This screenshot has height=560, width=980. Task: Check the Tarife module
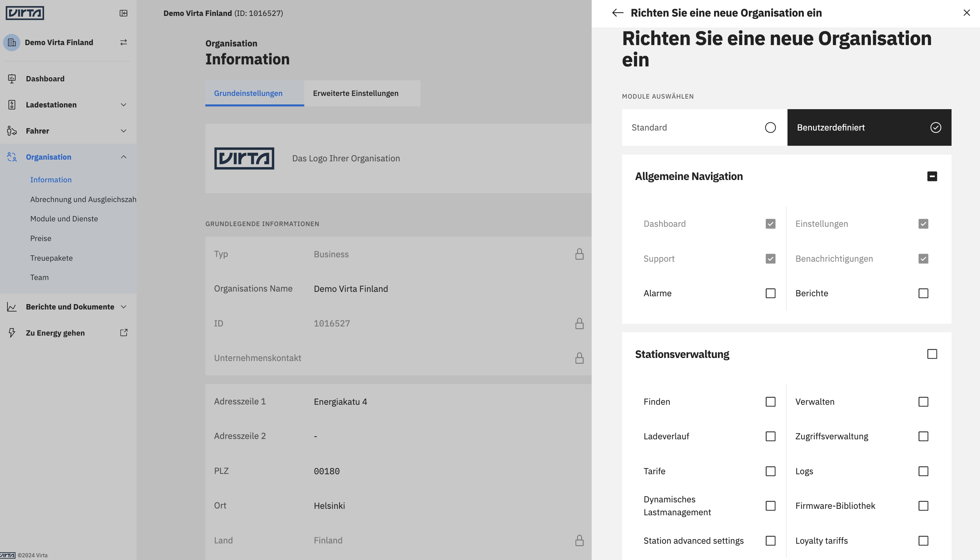(771, 472)
